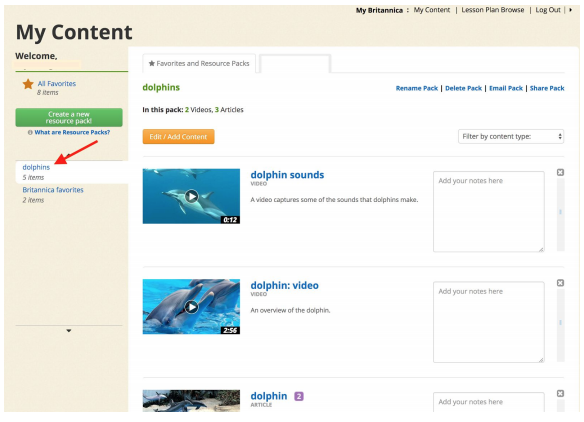Click Delete Pack link
Screen dimensions: 584x422
click(463, 88)
